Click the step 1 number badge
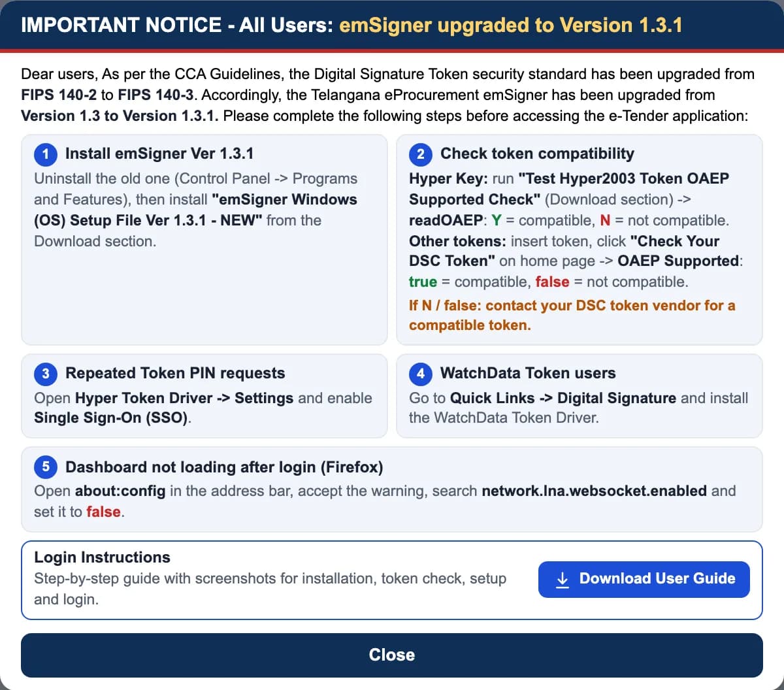 click(x=45, y=154)
